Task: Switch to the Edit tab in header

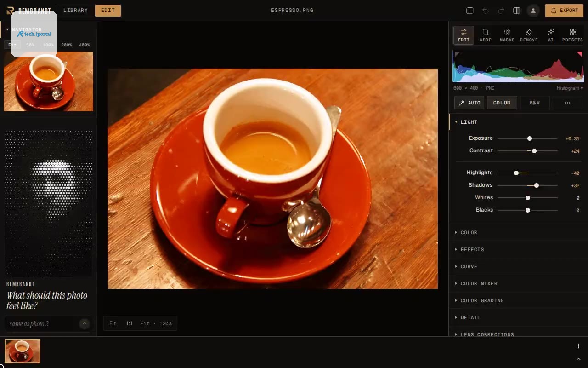Action: (108, 10)
